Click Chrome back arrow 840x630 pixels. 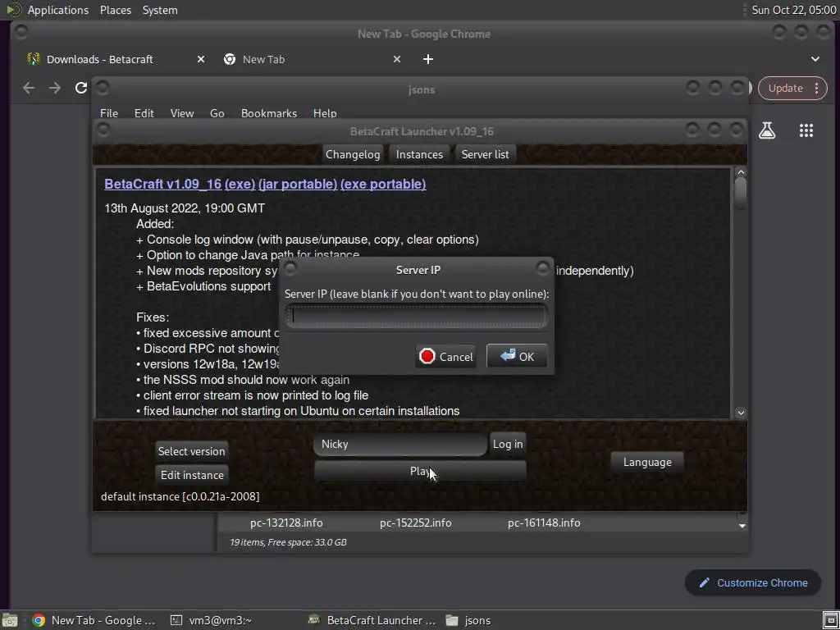click(29, 88)
